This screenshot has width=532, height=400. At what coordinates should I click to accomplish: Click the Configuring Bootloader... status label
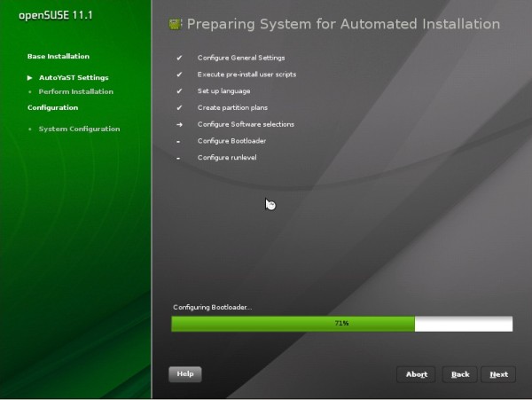pos(213,308)
